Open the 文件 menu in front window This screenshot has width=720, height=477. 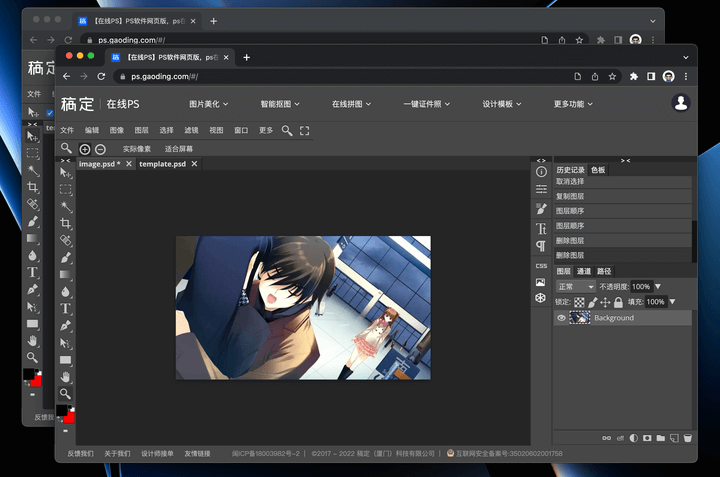[67, 130]
